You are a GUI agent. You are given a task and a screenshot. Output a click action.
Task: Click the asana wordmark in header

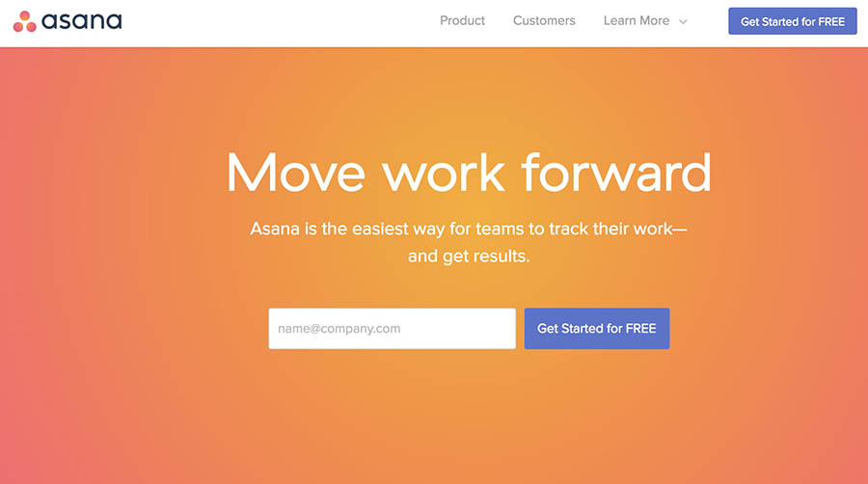coord(81,21)
